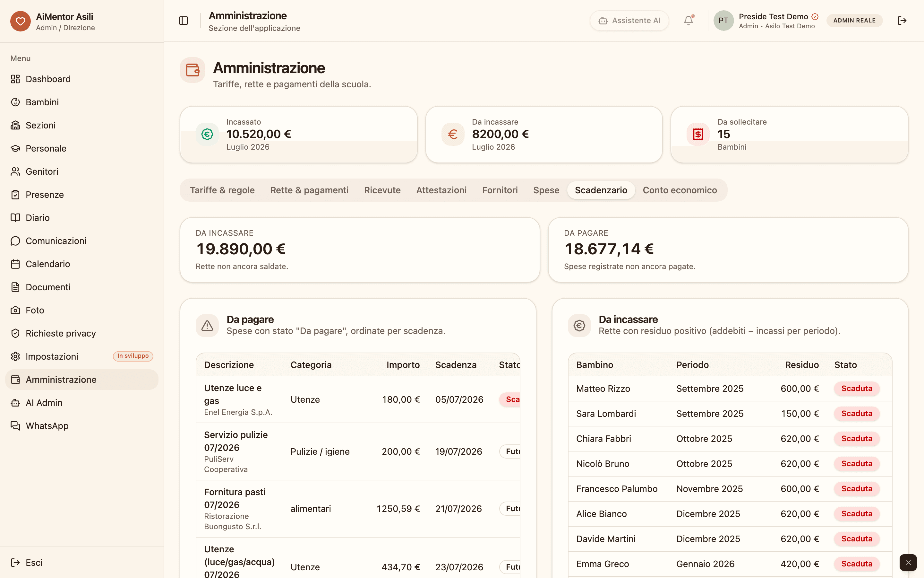924x578 pixels.
Task: Click Emma Greco row name
Action: click(x=603, y=564)
